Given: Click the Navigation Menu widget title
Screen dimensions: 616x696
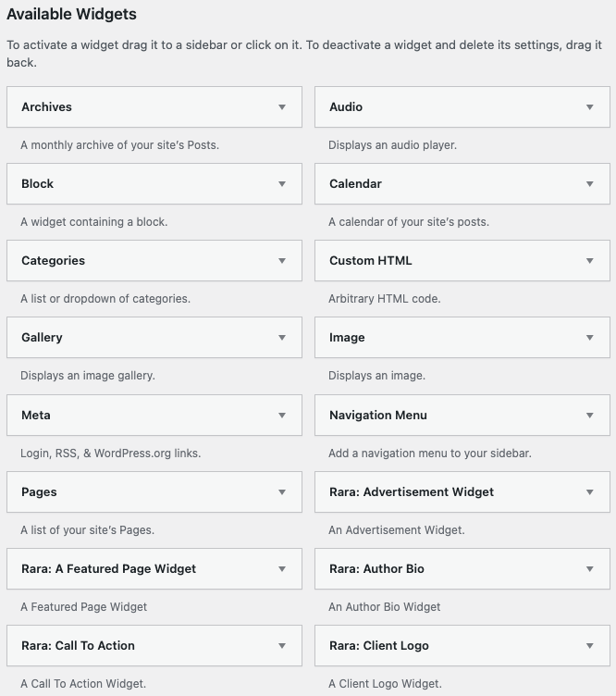Looking at the screenshot, I should tap(377, 416).
